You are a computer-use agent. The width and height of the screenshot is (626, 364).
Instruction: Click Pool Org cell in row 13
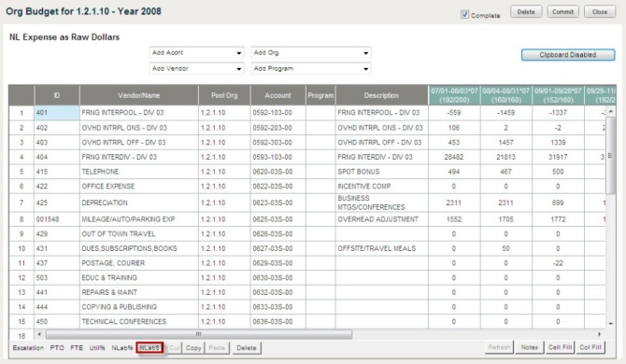[x=224, y=292]
